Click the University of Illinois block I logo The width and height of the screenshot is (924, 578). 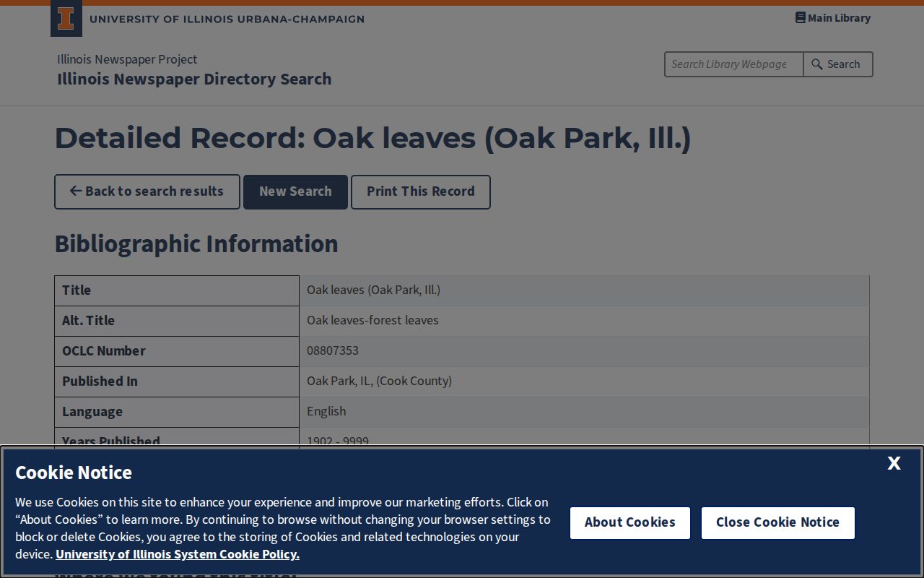tap(66, 19)
